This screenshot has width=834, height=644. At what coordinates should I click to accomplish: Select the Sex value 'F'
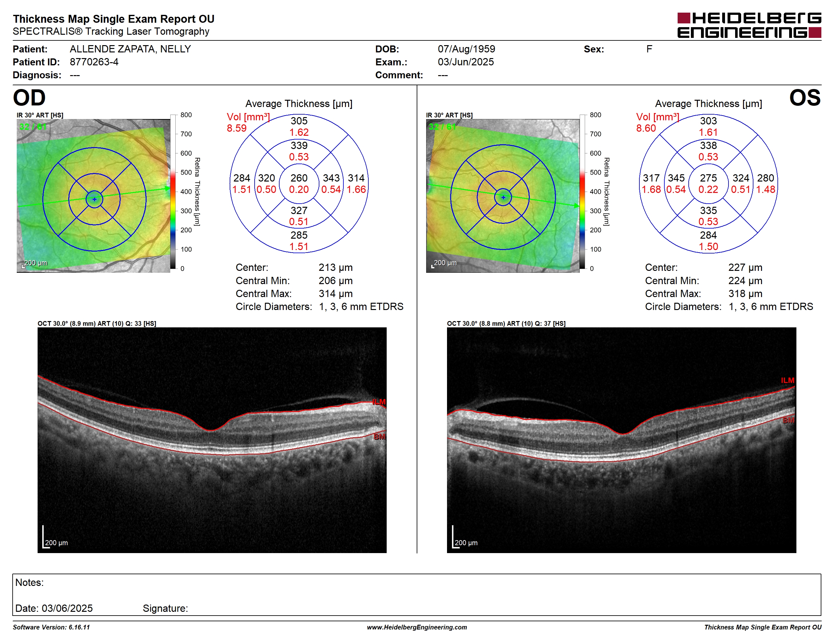(x=649, y=49)
